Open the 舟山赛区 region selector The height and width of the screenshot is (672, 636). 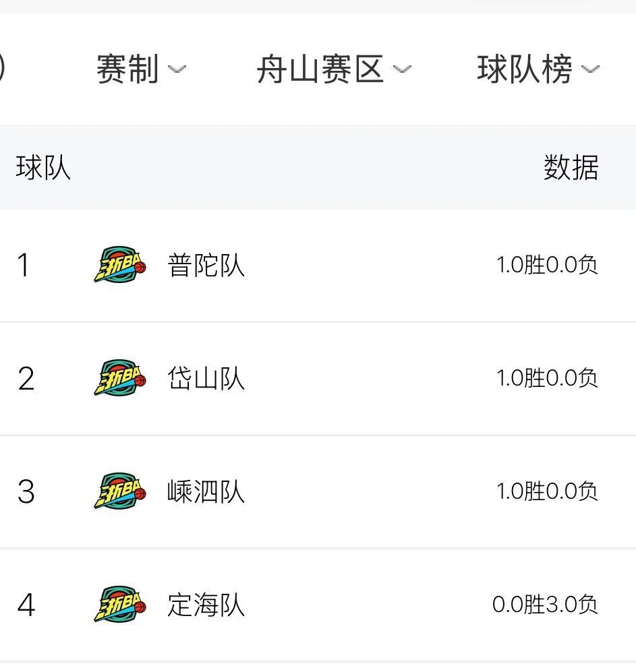tap(334, 69)
